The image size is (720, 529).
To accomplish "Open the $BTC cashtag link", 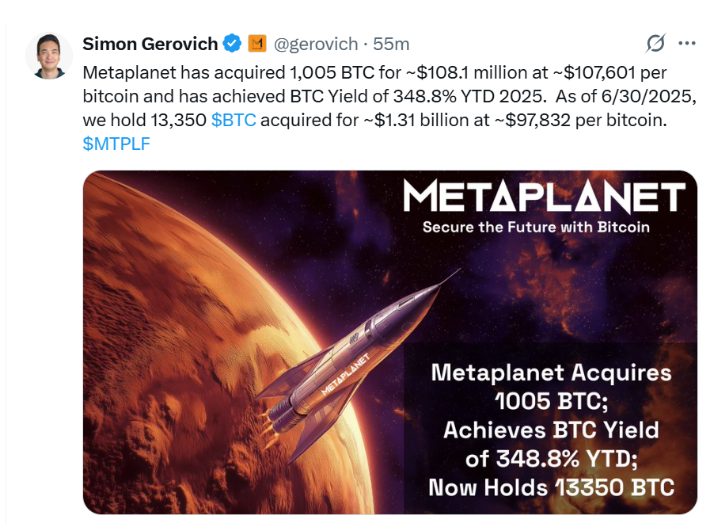I will [x=232, y=121].
